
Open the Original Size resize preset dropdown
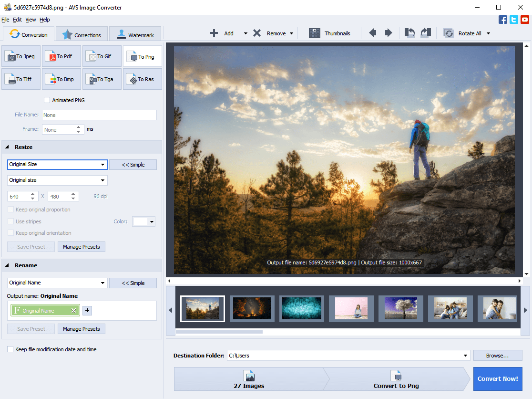[x=57, y=165]
